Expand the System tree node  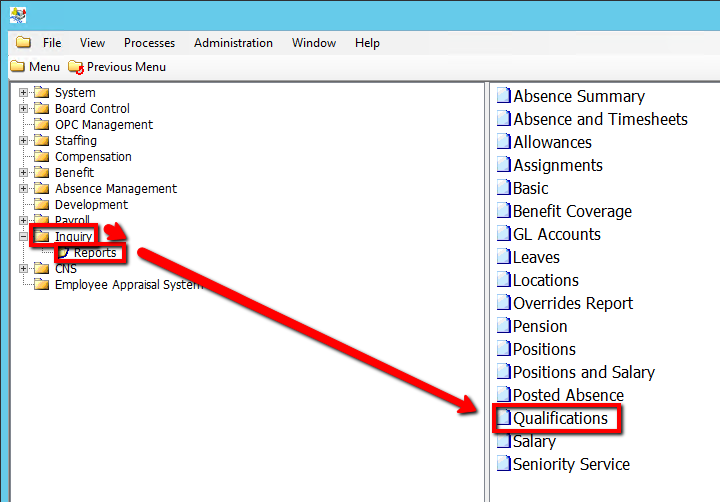[x=23, y=93]
